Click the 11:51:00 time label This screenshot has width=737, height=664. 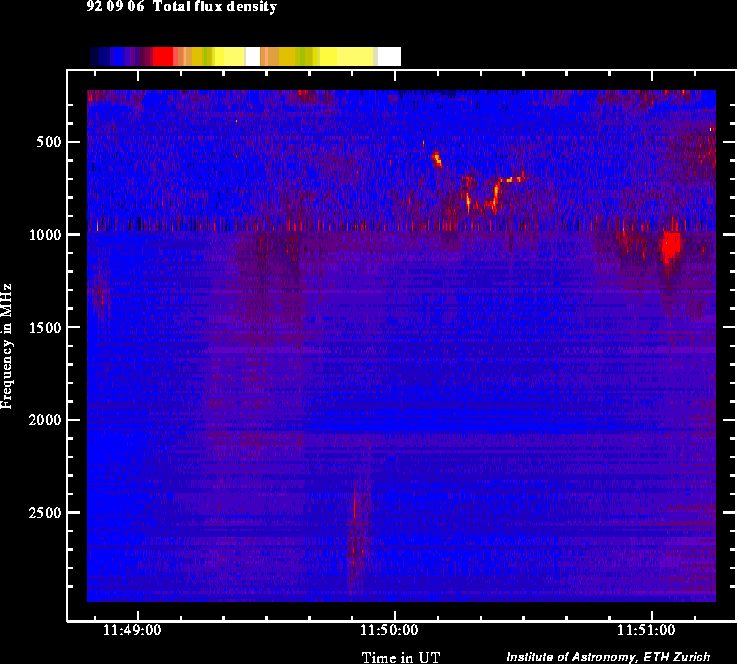[646, 630]
